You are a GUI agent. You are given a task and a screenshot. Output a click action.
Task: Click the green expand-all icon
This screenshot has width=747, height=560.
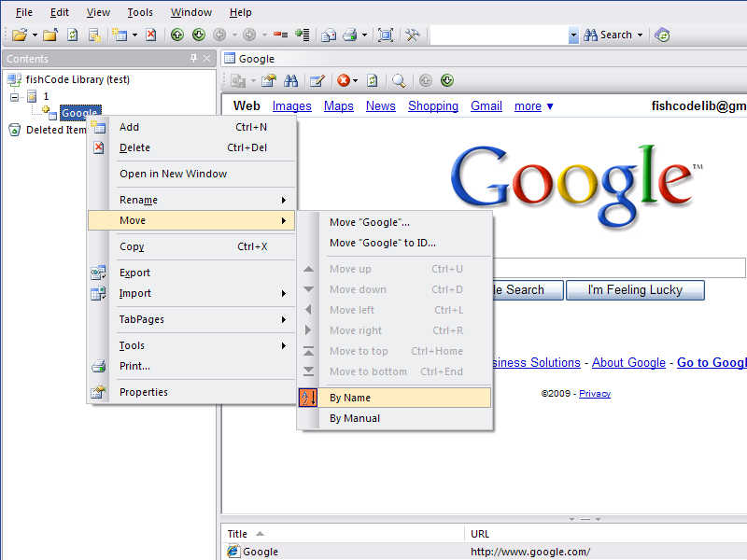coord(302,35)
